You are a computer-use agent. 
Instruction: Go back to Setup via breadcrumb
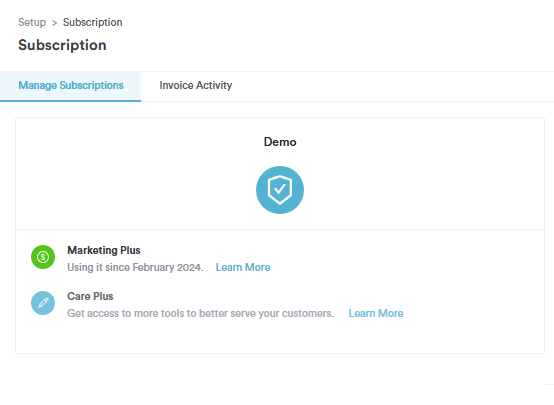click(32, 22)
